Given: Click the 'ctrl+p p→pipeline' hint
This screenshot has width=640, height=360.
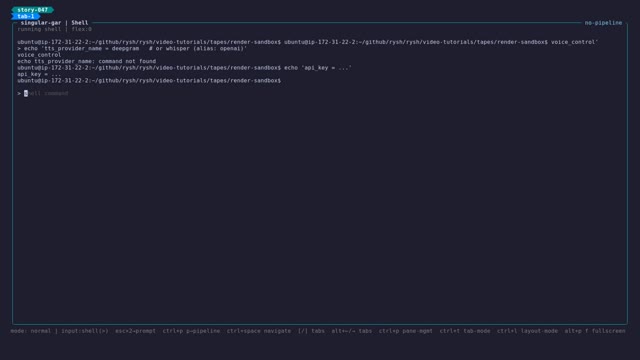Looking at the screenshot, I should coord(191,331).
